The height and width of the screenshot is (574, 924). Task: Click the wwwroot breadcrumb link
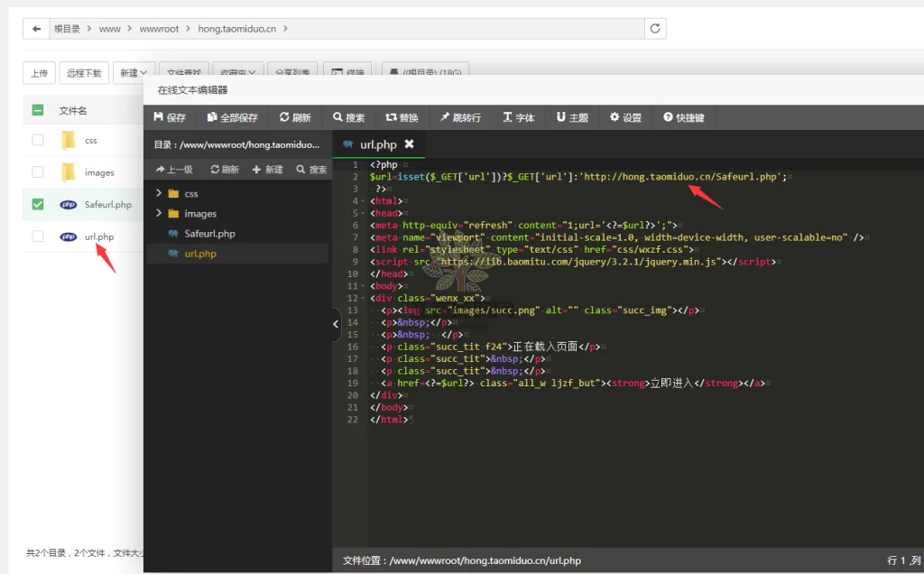point(159,29)
